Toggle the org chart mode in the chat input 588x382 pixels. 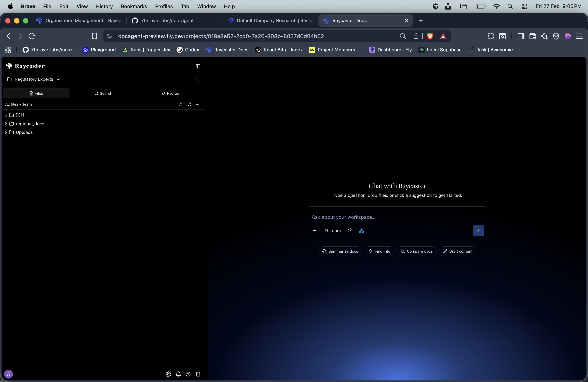tap(361, 230)
